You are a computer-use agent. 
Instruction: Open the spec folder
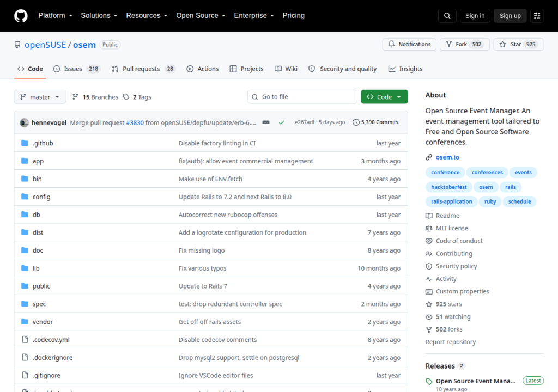(x=39, y=304)
